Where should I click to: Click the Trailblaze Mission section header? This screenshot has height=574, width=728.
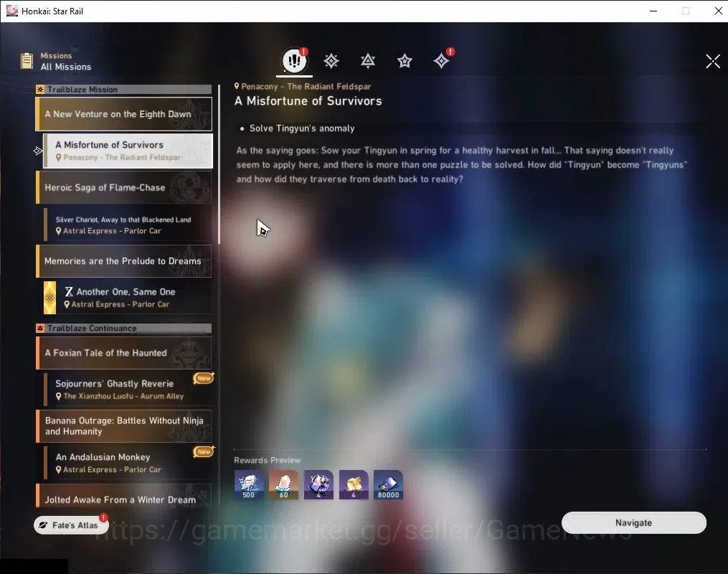point(123,89)
